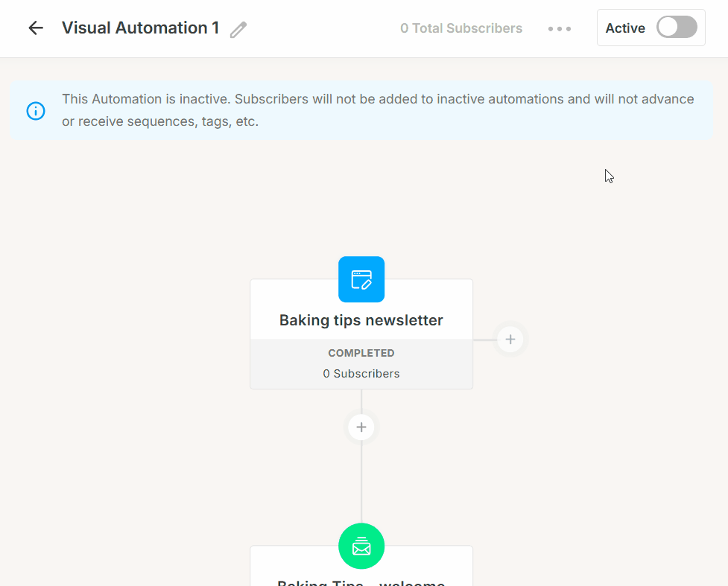Click the COMPLETED status label

(361, 353)
